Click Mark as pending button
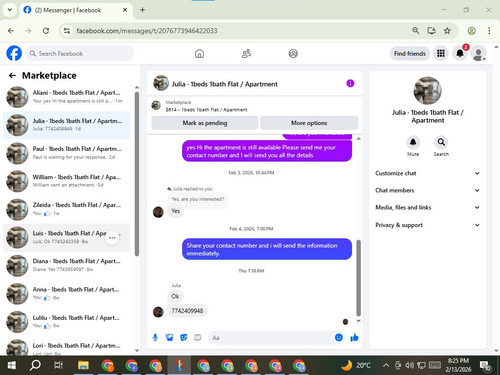 205,123
